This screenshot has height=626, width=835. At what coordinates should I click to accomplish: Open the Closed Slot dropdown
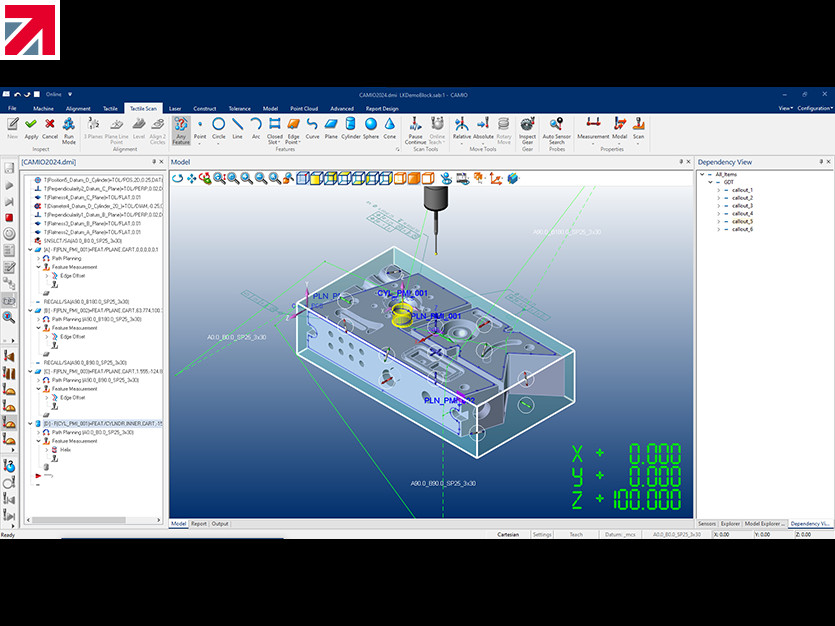280,143
